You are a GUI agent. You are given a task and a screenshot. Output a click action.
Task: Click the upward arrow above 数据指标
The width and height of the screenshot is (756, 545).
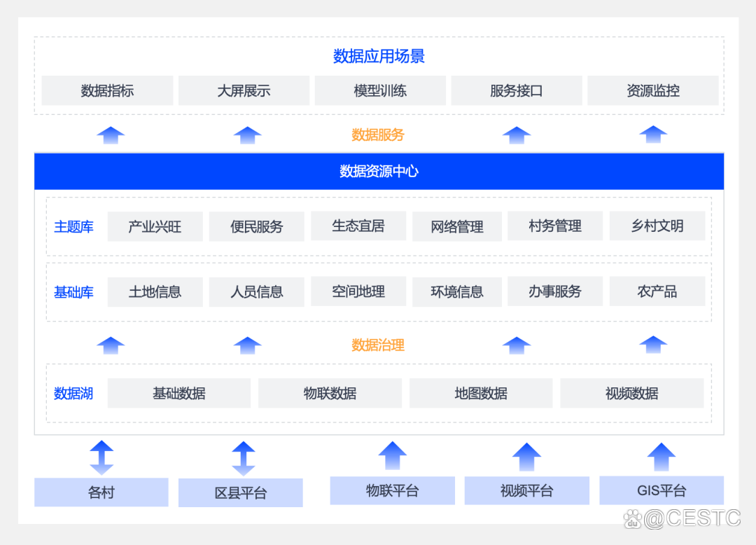(110, 134)
